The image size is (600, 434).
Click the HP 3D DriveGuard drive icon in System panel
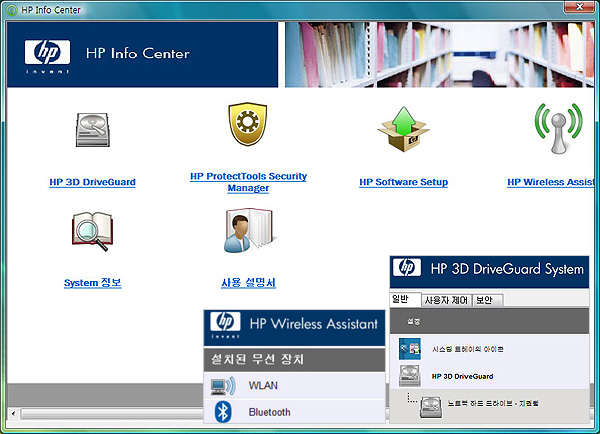(x=409, y=375)
